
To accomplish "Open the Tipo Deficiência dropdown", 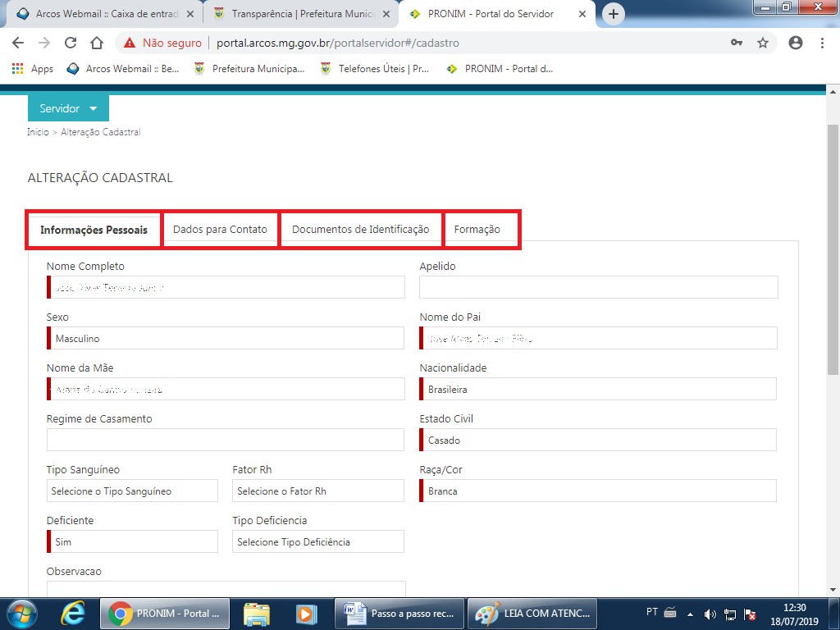I will 317,542.
